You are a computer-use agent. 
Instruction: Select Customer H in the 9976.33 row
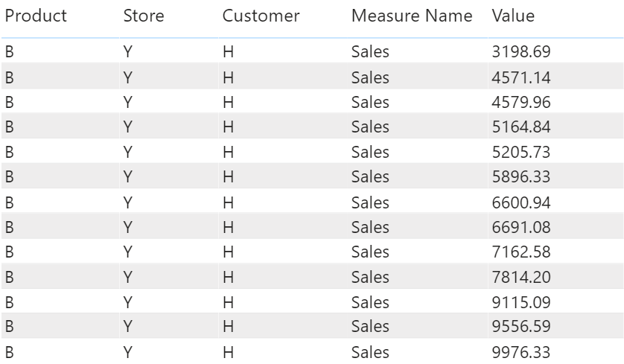pyautogui.click(x=228, y=351)
